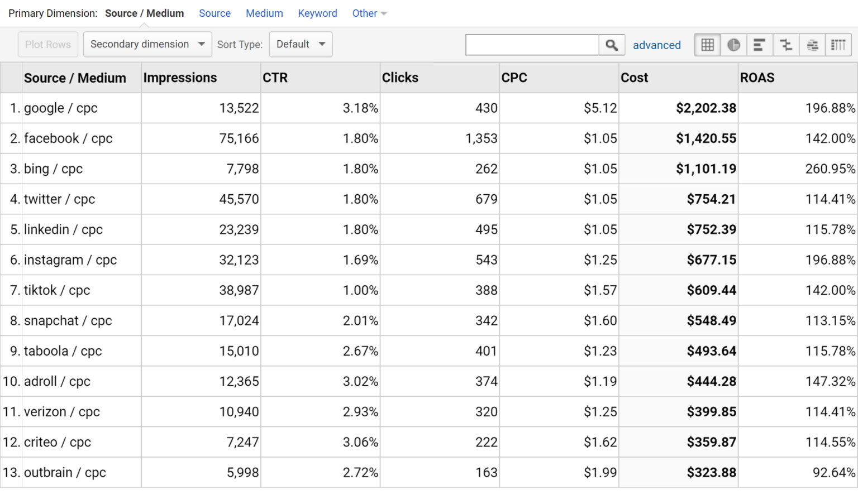Click the magnifying glass search button

[612, 45]
